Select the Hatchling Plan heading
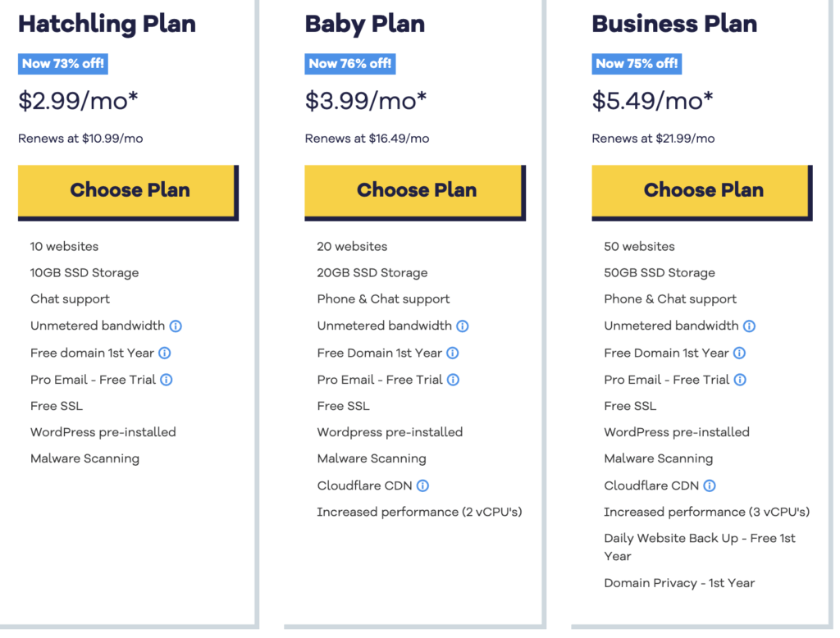 click(107, 24)
